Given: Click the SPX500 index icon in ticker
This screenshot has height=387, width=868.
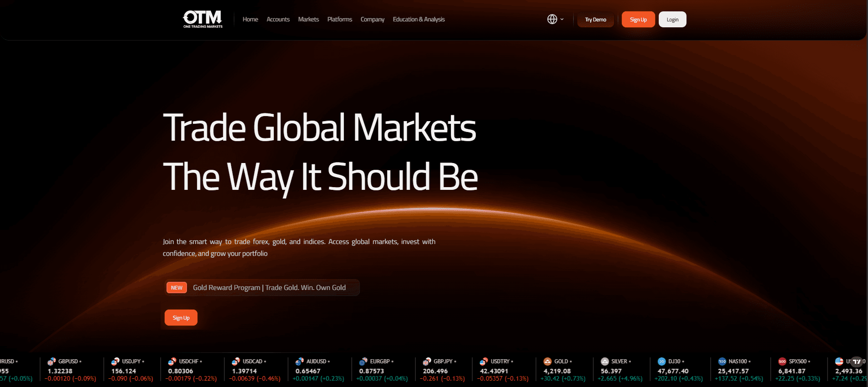Looking at the screenshot, I should pyautogui.click(x=782, y=362).
